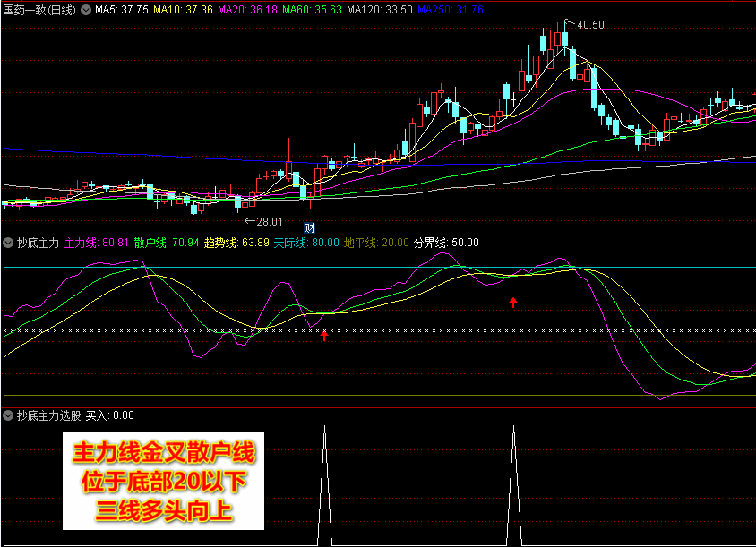Click the 天际线: 80.00 value

pos(306,243)
